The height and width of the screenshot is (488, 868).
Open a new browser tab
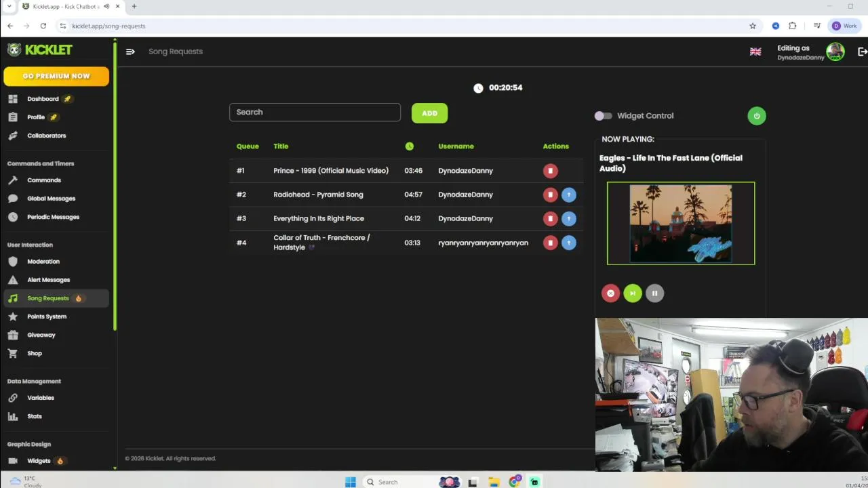(134, 7)
